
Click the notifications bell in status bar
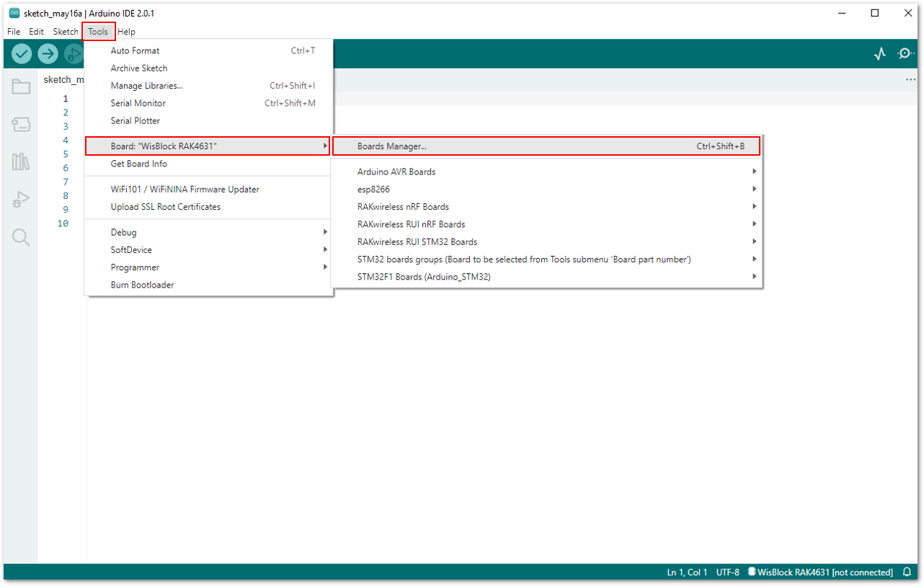click(x=907, y=572)
